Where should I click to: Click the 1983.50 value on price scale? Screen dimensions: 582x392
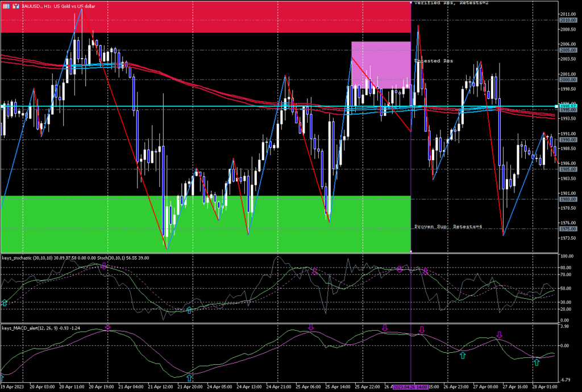tap(568, 178)
